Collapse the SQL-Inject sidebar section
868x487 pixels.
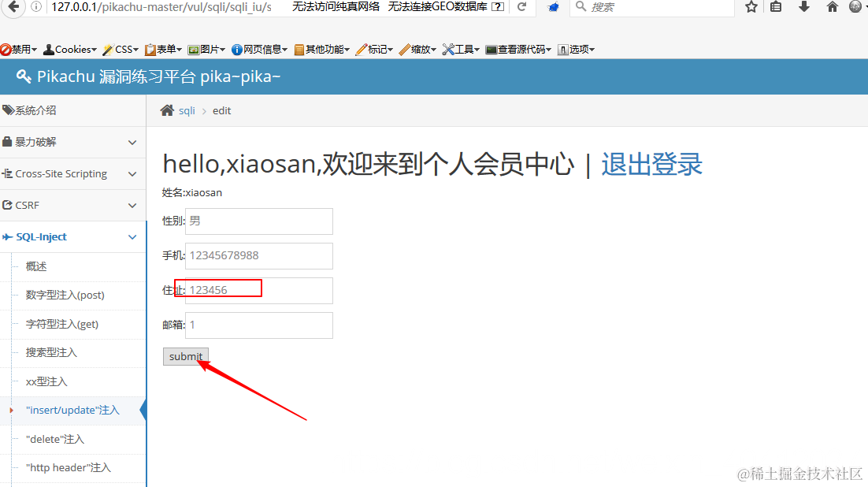pyautogui.click(x=72, y=236)
